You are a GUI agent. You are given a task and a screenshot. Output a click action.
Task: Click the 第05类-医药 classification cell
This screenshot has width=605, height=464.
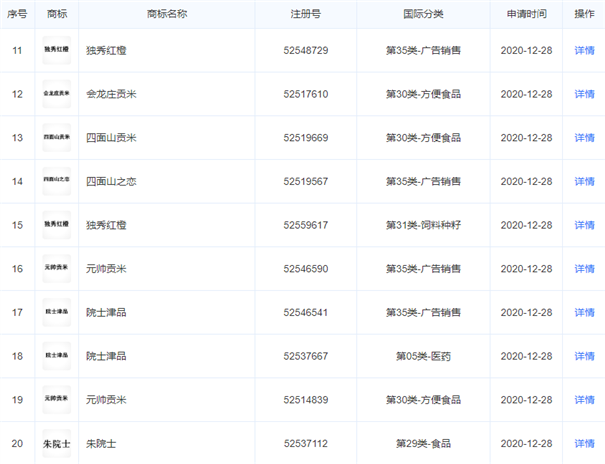point(422,356)
